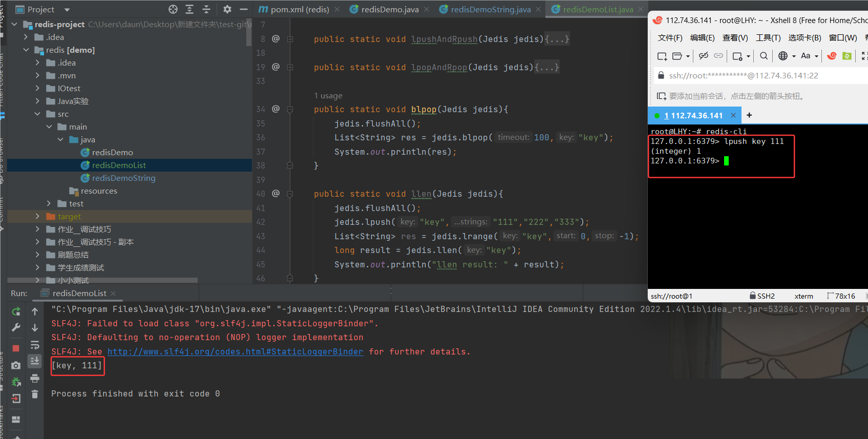
Task: Click Xshell globe encoding icon
Action: [x=783, y=56]
